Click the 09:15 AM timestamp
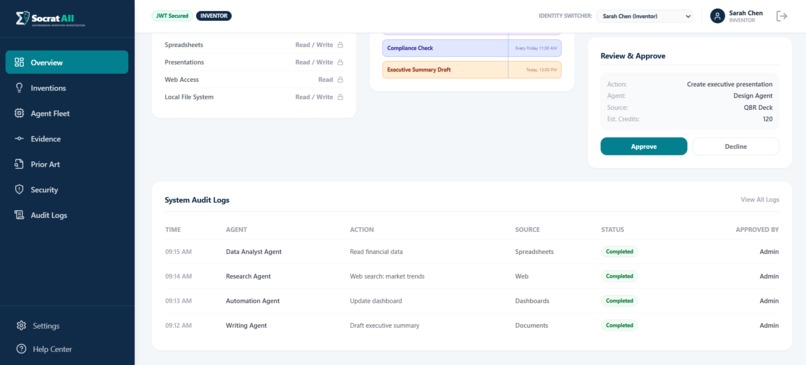This screenshot has height=365, width=806. pos(178,252)
